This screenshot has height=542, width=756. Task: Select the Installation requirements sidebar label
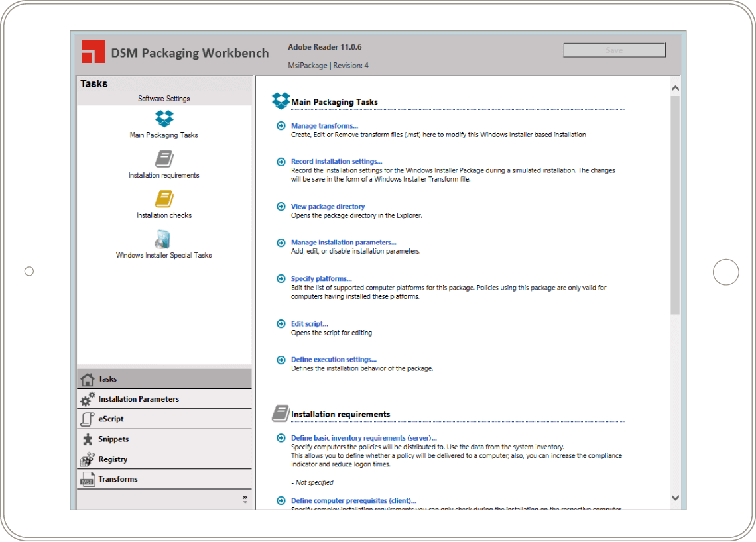tap(164, 176)
